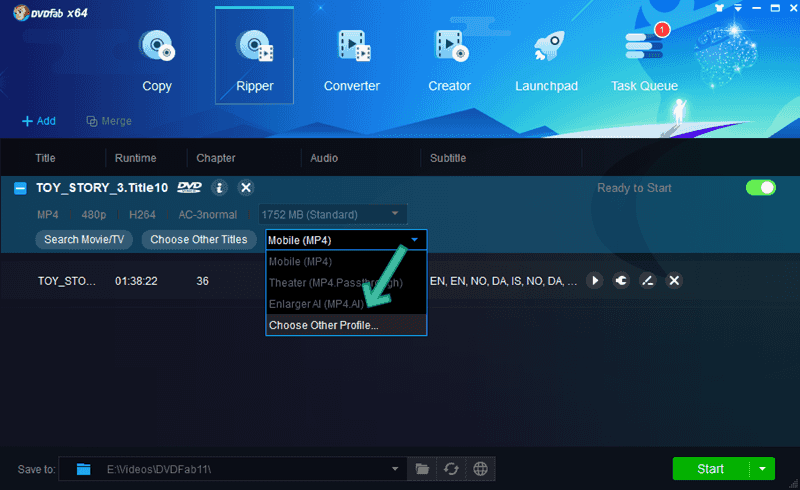Click the Save to path field

(233, 469)
